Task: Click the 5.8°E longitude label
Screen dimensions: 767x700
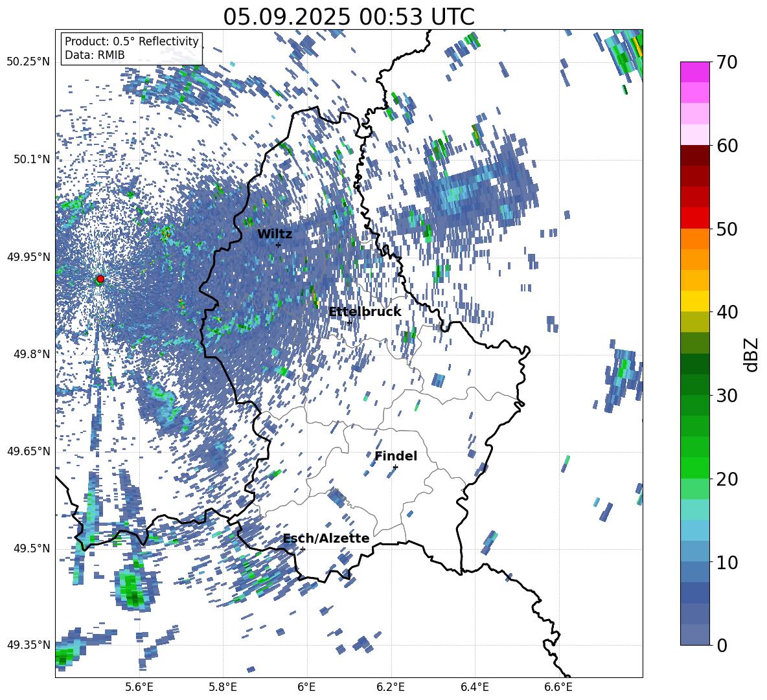Action: pos(223,687)
